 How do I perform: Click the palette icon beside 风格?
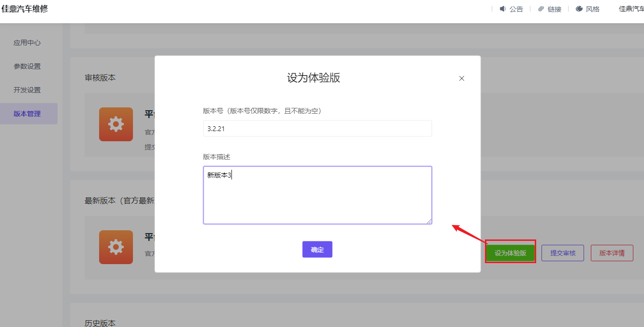(x=579, y=9)
